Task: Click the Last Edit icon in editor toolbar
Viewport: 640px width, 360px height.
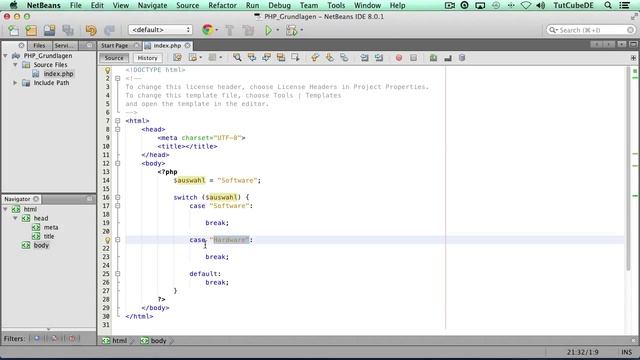Action: (x=177, y=58)
